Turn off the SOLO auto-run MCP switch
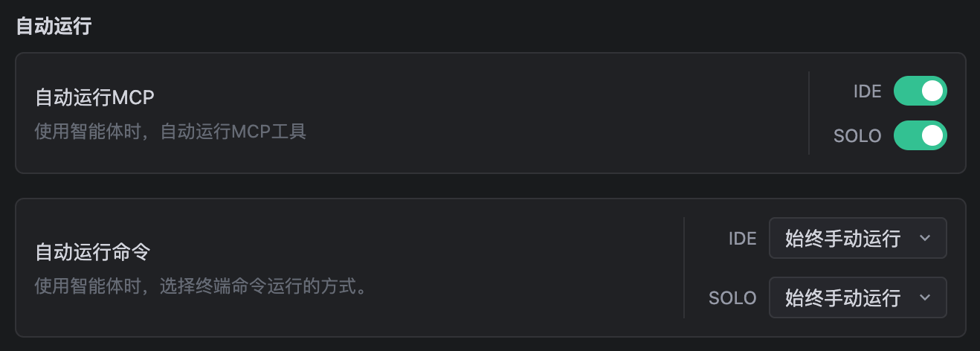This screenshot has height=351, width=980. (920, 135)
